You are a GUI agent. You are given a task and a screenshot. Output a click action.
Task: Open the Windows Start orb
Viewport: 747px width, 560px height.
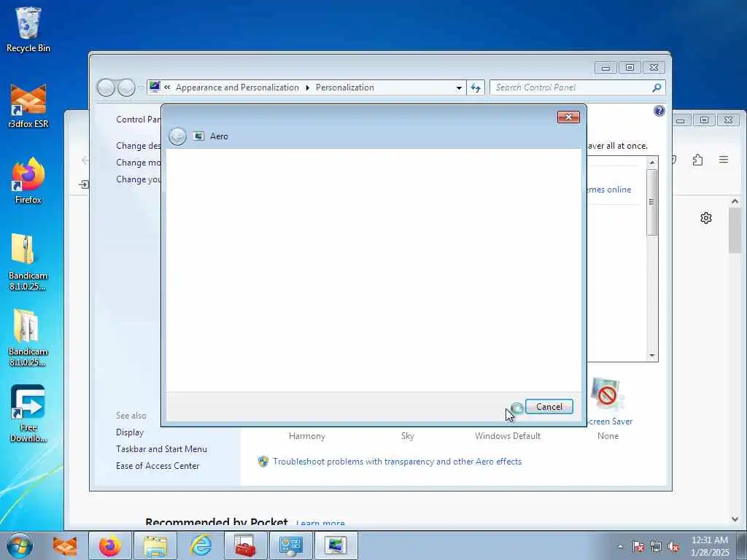[x=20, y=545]
